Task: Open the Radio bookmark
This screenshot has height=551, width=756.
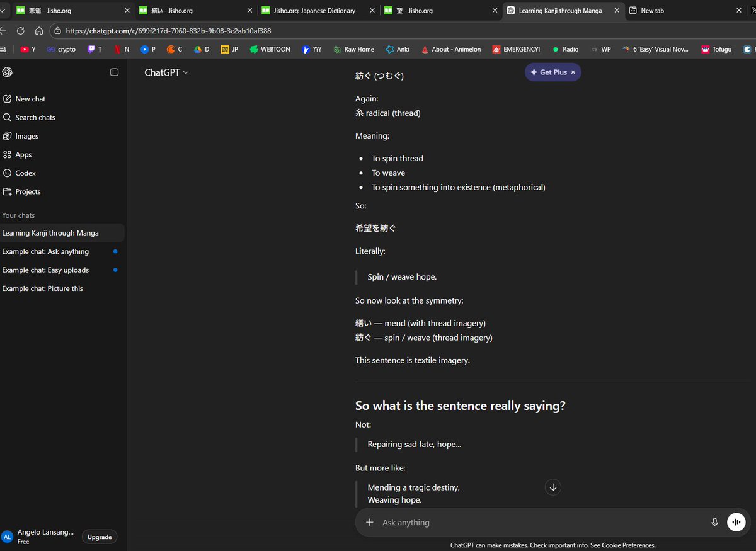Action: click(565, 49)
